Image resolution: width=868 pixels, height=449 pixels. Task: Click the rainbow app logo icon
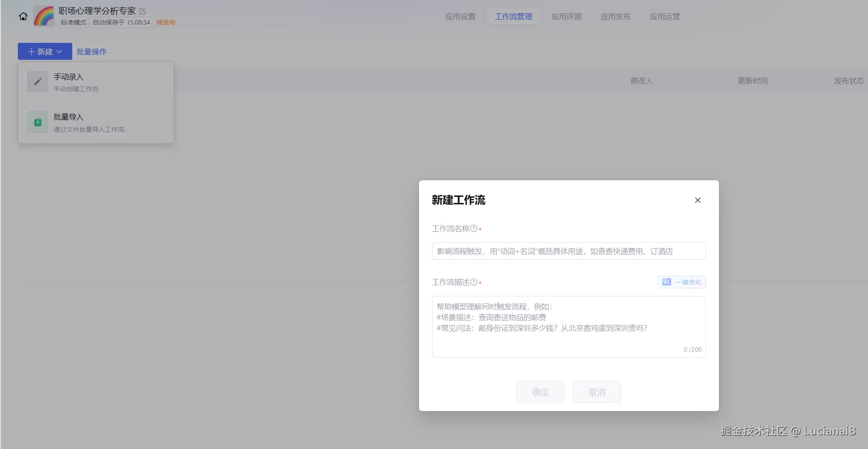(x=43, y=16)
